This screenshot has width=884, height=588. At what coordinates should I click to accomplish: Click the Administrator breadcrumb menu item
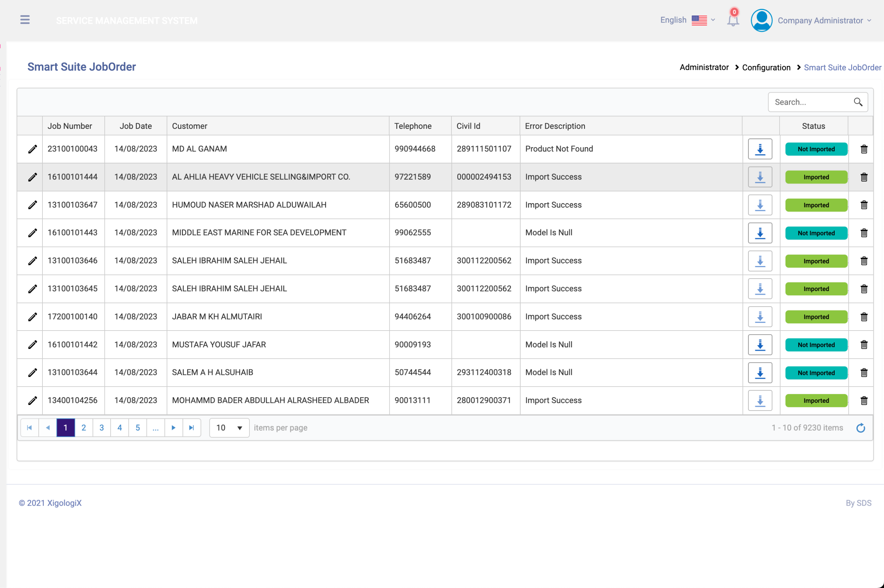tap(704, 68)
